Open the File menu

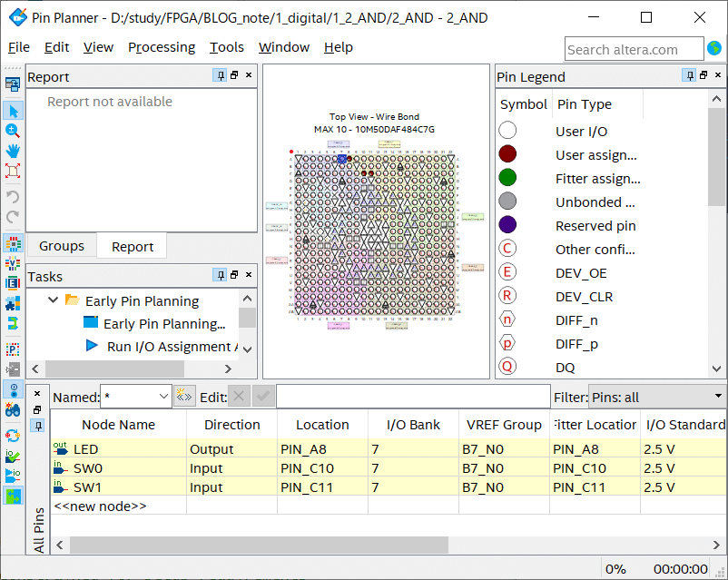tap(19, 47)
